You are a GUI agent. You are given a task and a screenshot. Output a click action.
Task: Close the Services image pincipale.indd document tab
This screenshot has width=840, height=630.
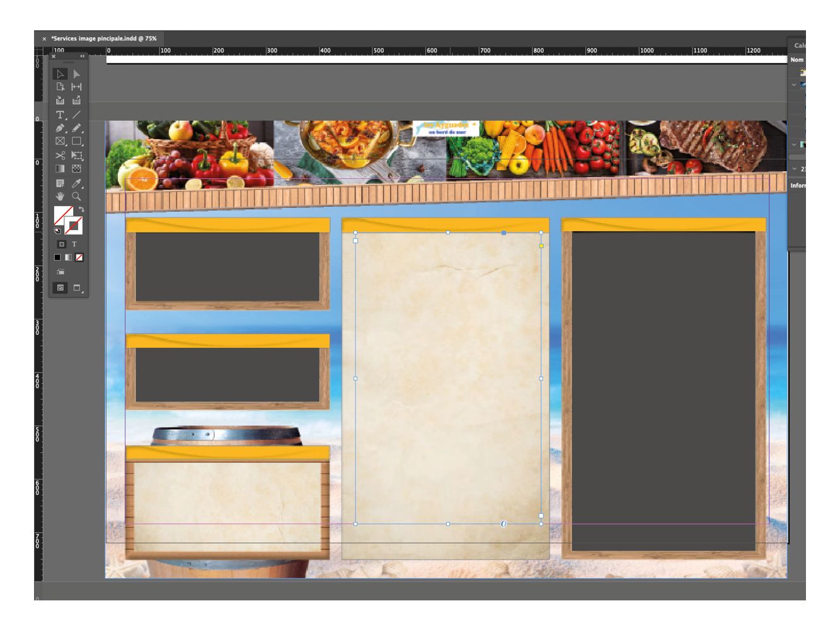(x=44, y=38)
